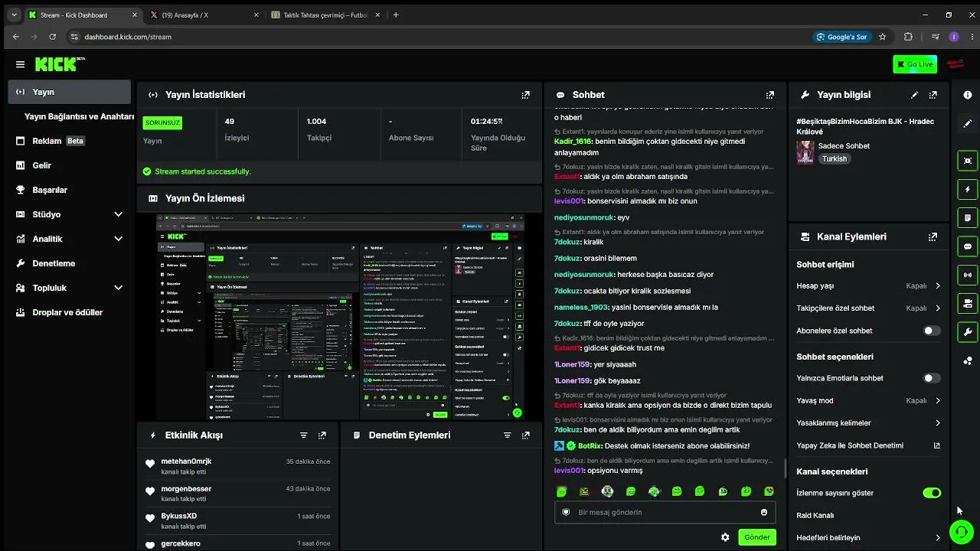Open Yasaklanmış kelimeler chevron

point(938,423)
